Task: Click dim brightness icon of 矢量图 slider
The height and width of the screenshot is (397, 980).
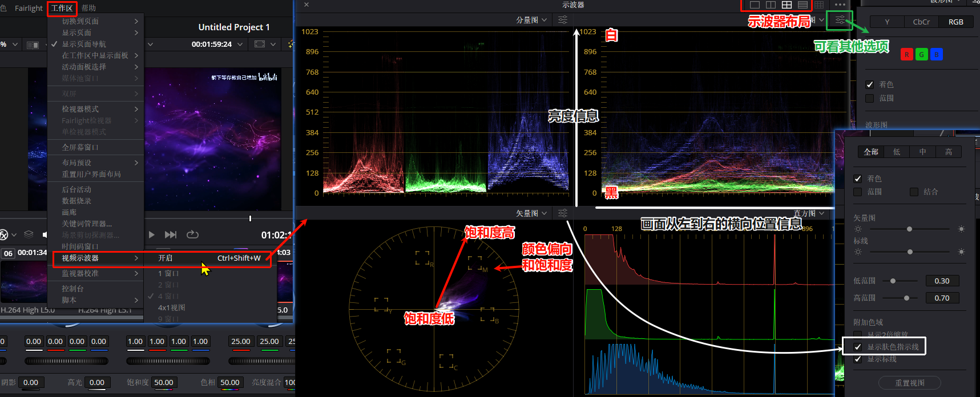Action: coord(858,229)
